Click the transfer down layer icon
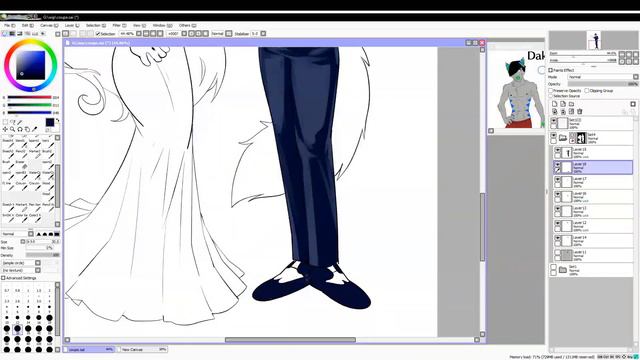The image size is (640, 360). coord(555,111)
